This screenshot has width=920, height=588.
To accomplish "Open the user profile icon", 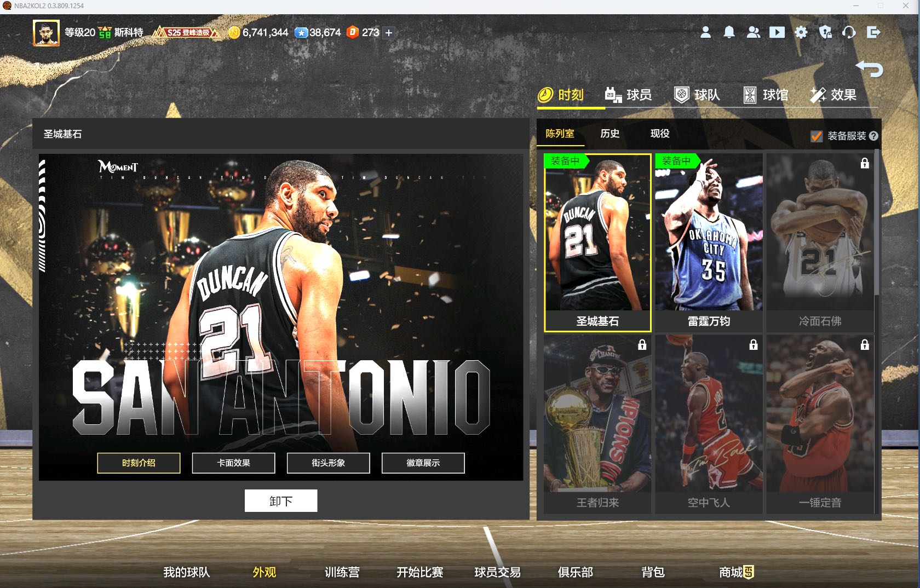I will tap(705, 32).
